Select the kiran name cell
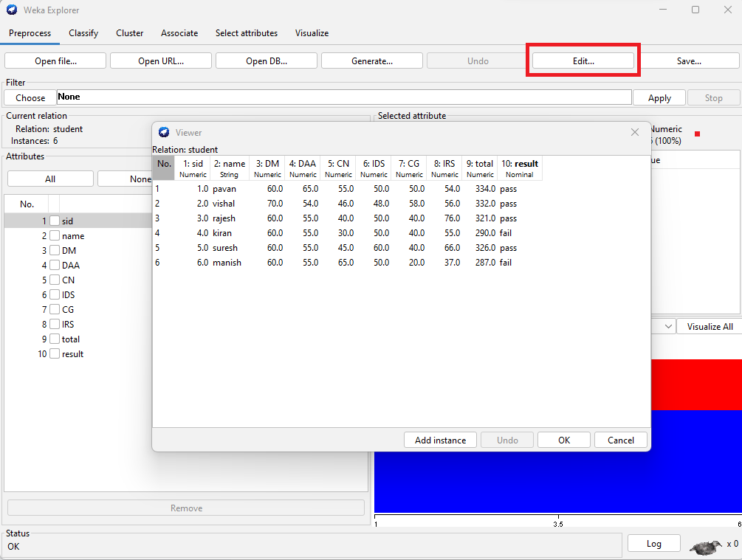The width and height of the screenshot is (742, 560). [230, 232]
